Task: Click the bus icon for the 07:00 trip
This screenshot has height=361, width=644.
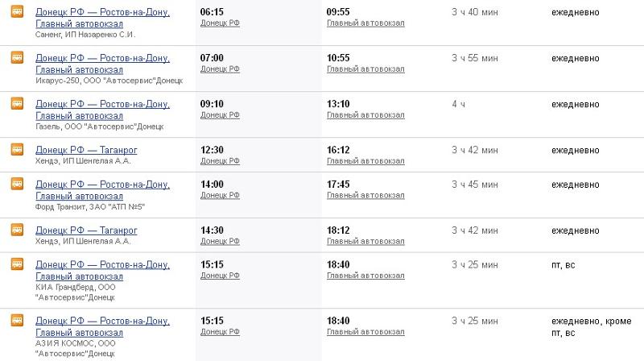Action: 17,57
